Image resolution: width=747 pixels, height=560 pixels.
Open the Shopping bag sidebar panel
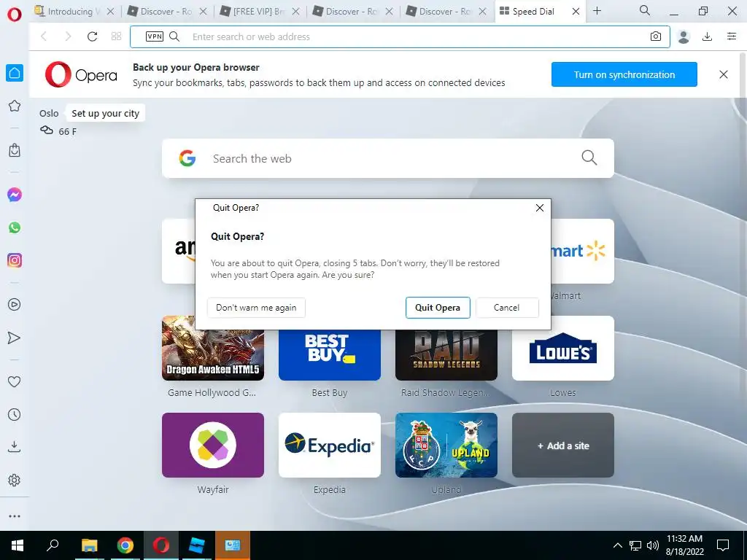[15, 150]
